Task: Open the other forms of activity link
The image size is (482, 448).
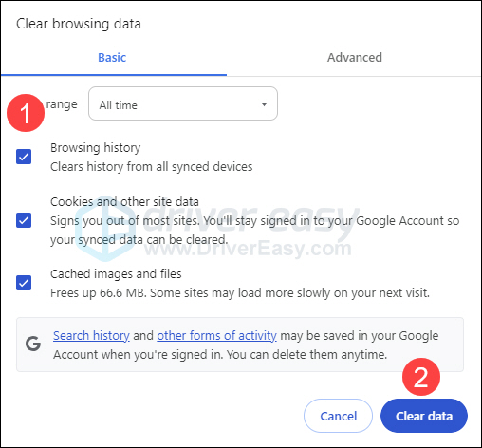Action: (216, 336)
